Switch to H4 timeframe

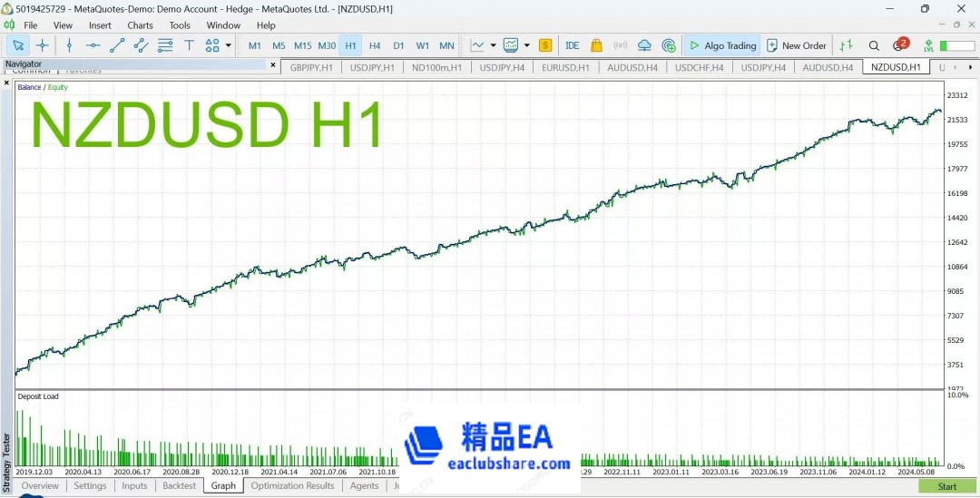pyautogui.click(x=375, y=45)
